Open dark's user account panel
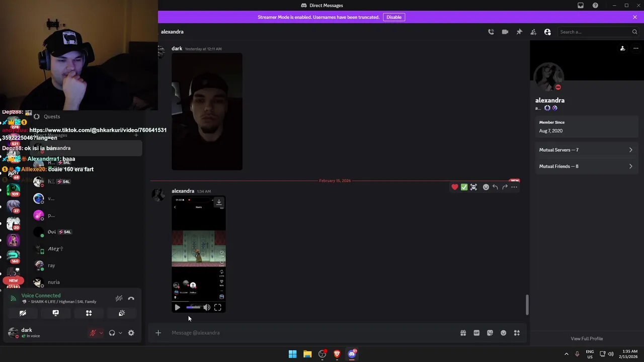This screenshot has width=644, height=362. point(45,333)
